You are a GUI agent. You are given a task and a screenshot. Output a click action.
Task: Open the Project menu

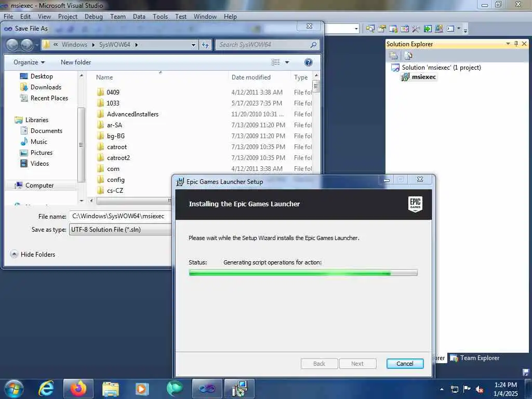point(68,17)
